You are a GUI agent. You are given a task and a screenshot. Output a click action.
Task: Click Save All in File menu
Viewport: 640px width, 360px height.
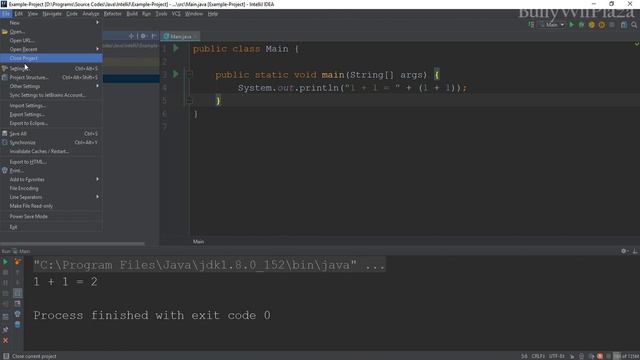[51, 133]
